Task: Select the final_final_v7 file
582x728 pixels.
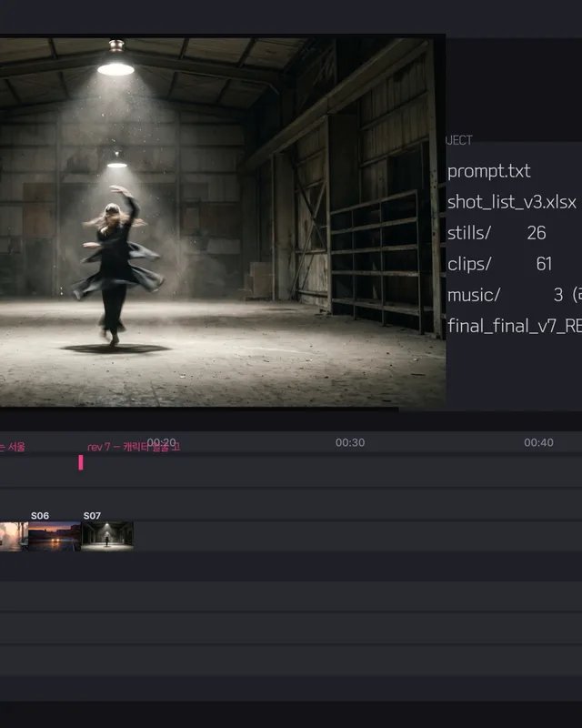Action: pyautogui.click(x=514, y=327)
